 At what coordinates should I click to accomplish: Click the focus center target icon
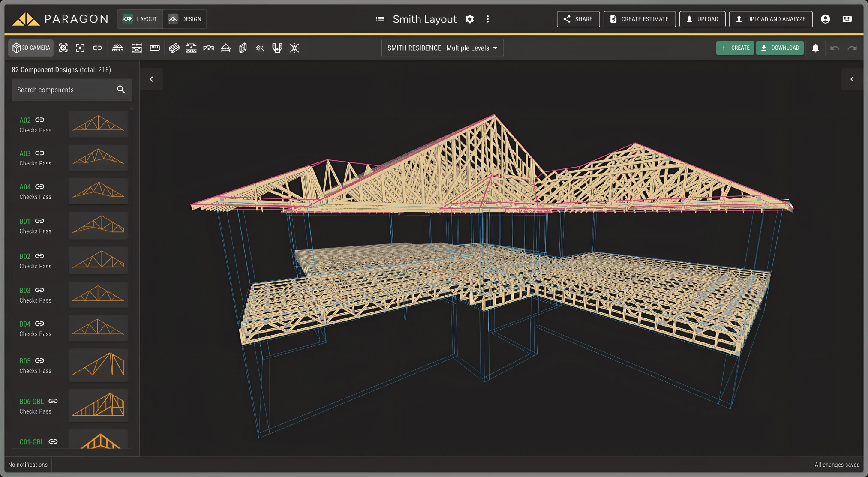pos(80,48)
